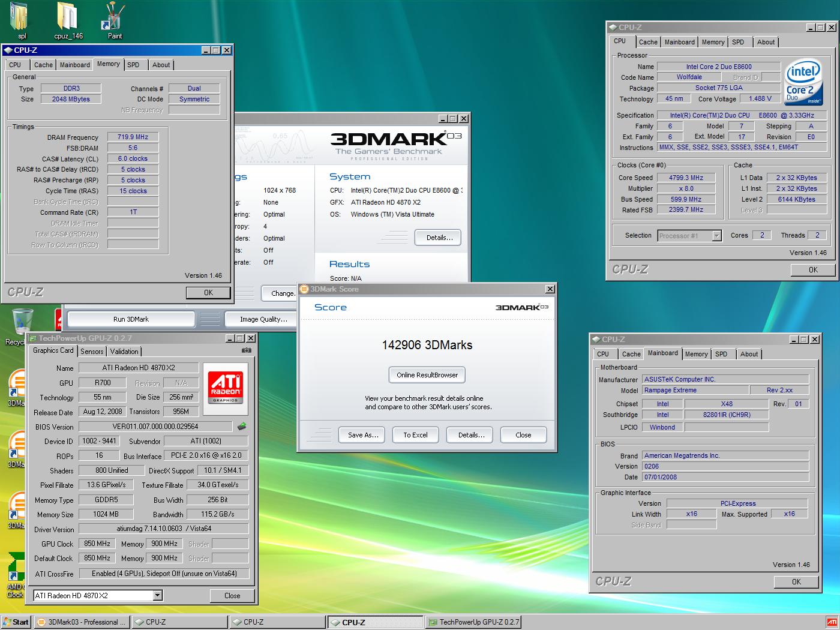Open About tab in Mainboard CPU-Z window
This screenshot has height=630, width=840.
749,354
